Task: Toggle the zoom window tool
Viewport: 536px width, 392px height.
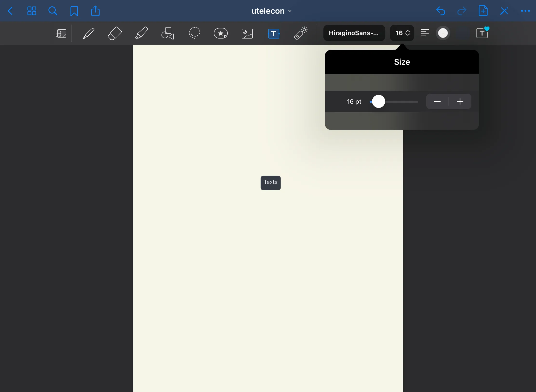Action: [x=61, y=33]
